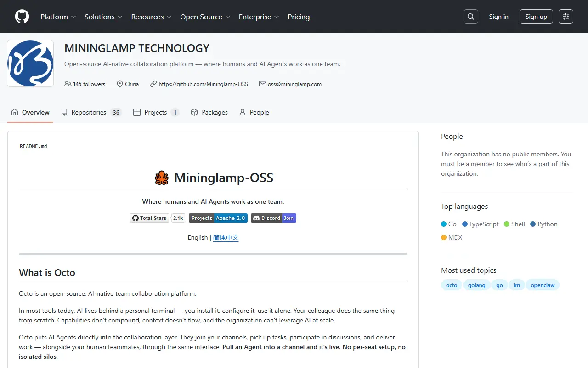Open the appearance settings sliders icon
The image size is (588, 368).
(566, 17)
